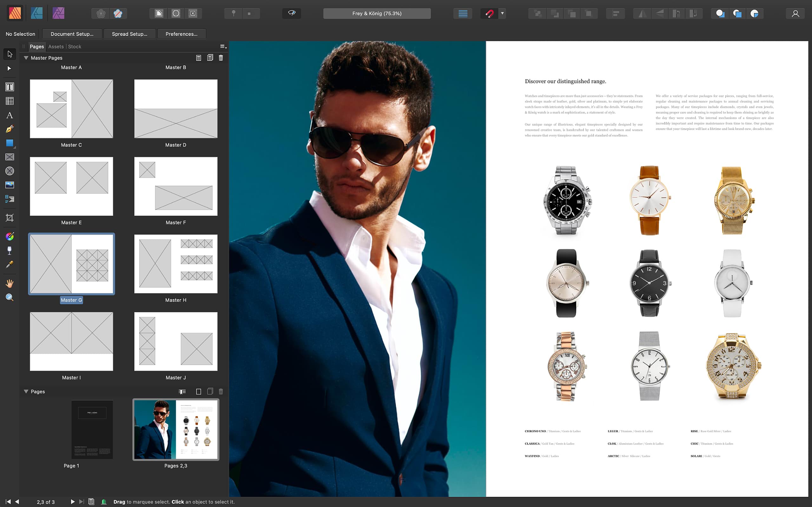Screen dimensions: 812x507
Task: Delete master page with trash icon
Action: 221,58
